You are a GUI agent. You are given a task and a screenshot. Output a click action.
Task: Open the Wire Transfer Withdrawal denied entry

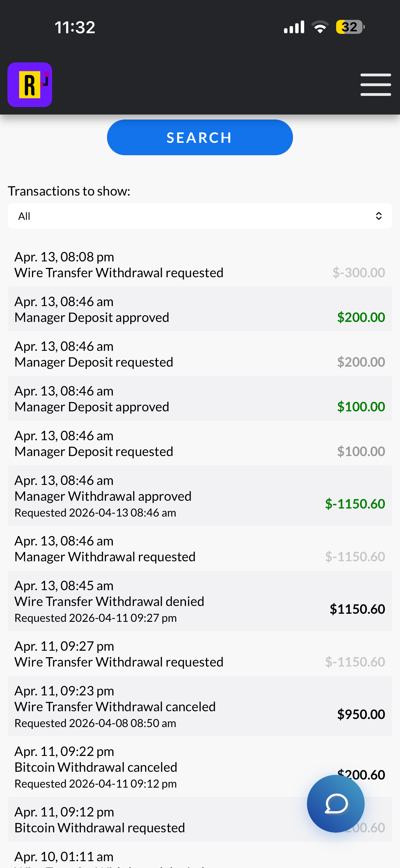(200, 601)
